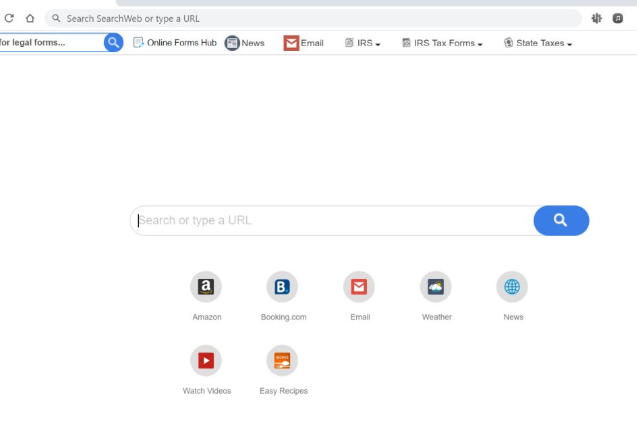This screenshot has height=448, width=637.
Task: Click the big blue search button
Action: click(x=561, y=221)
